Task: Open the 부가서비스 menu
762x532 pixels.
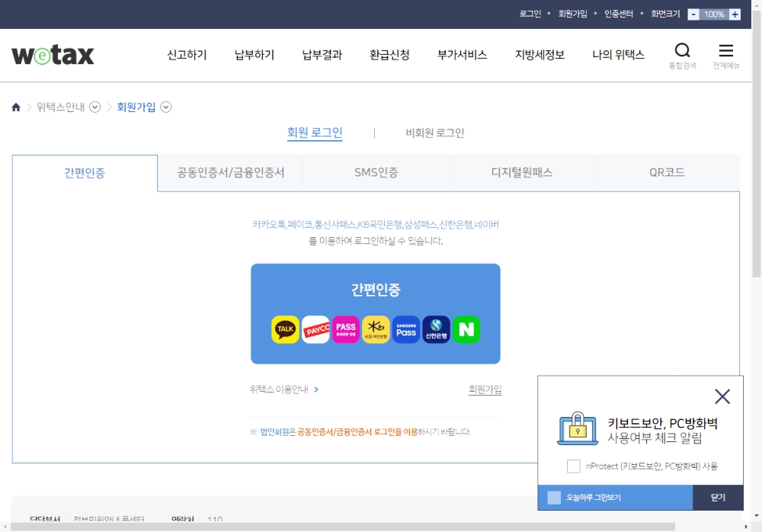Action: (462, 55)
